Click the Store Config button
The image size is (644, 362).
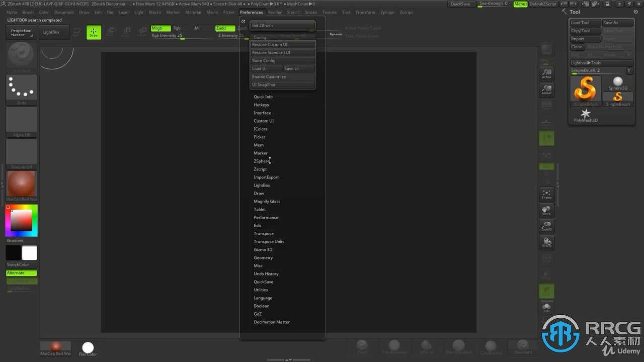(x=283, y=60)
